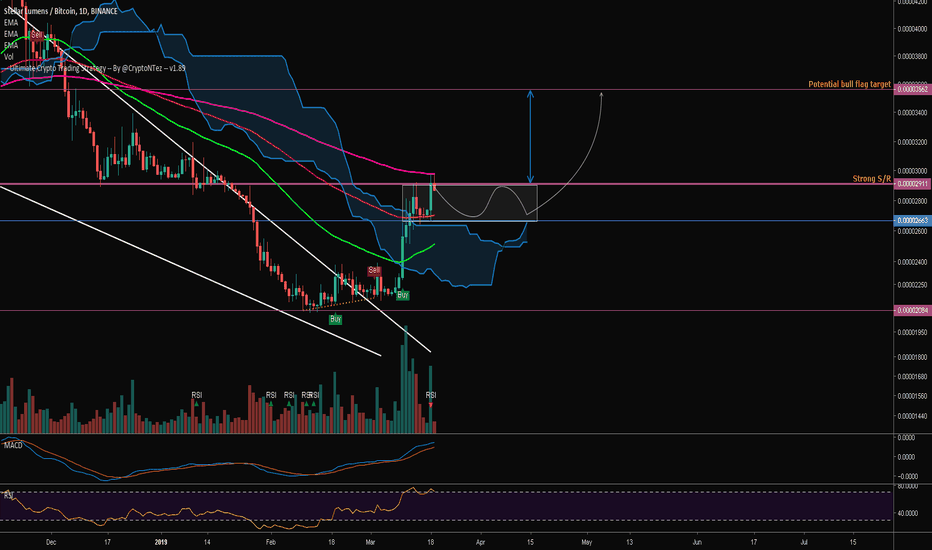Select the blue vertical measurement arrow
Viewport: 932px width, 550px height.
pyautogui.click(x=530, y=137)
